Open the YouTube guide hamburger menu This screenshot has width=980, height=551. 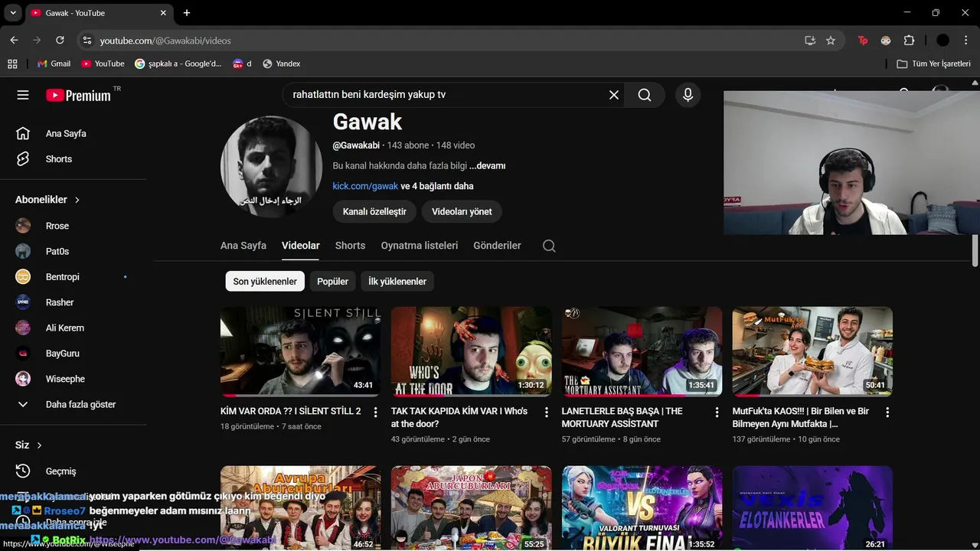point(23,95)
